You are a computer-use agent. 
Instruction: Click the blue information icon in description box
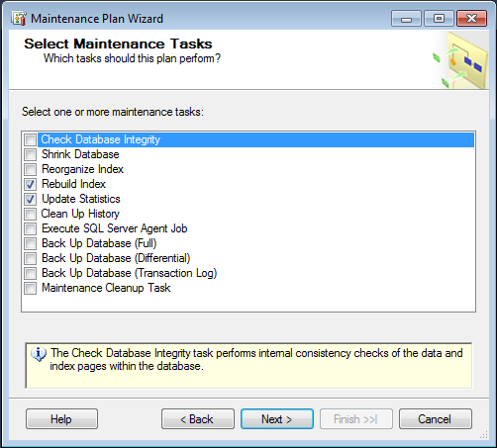click(39, 354)
